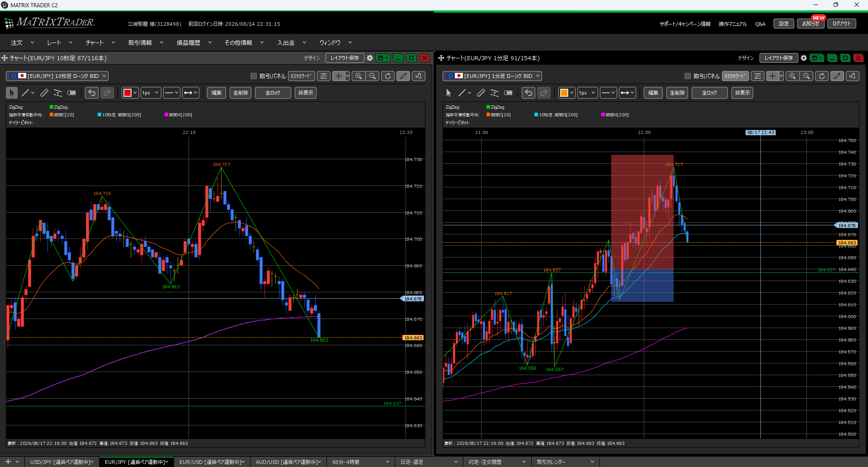Toggle 非表示 drawings in 1分足 chart
Viewport: 868px width, 467px height.
point(742,93)
